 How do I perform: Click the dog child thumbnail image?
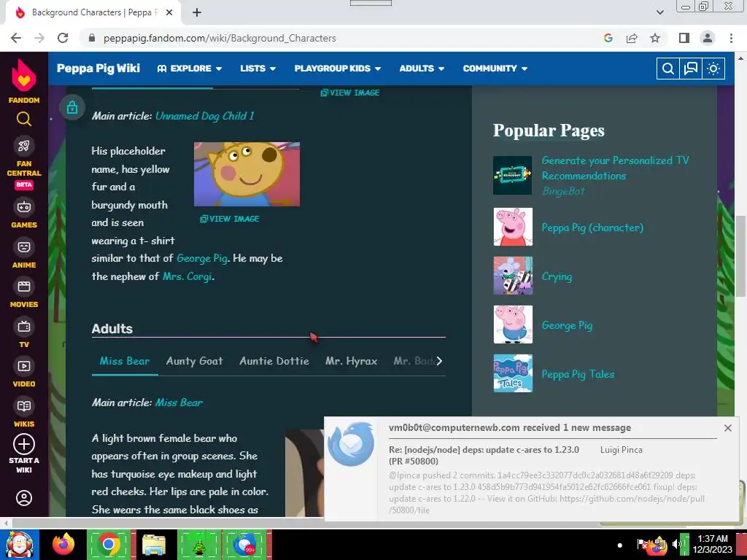(247, 174)
